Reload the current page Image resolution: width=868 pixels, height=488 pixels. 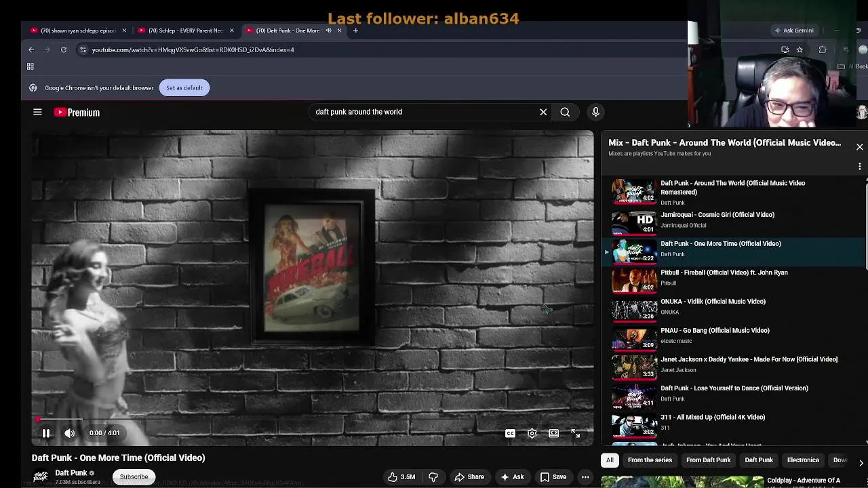64,49
